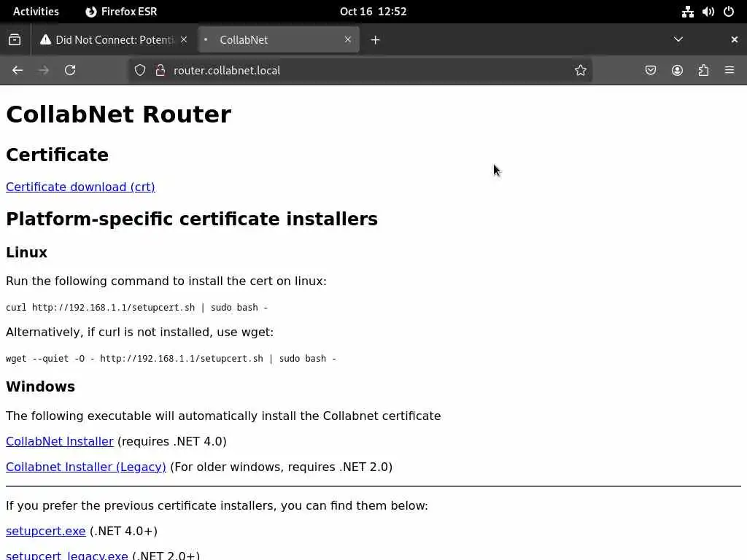This screenshot has width=747, height=560.
Task: Download setupcert.exe
Action: [46, 531]
